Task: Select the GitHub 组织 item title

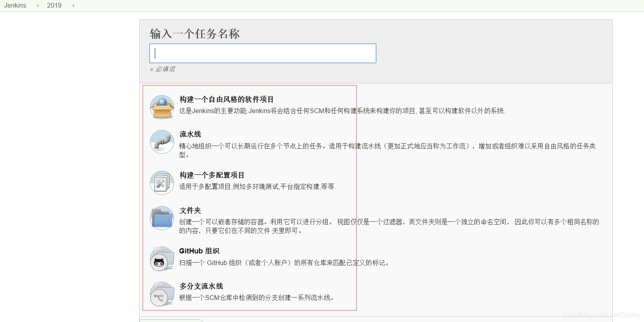Action: tap(199, 251)
